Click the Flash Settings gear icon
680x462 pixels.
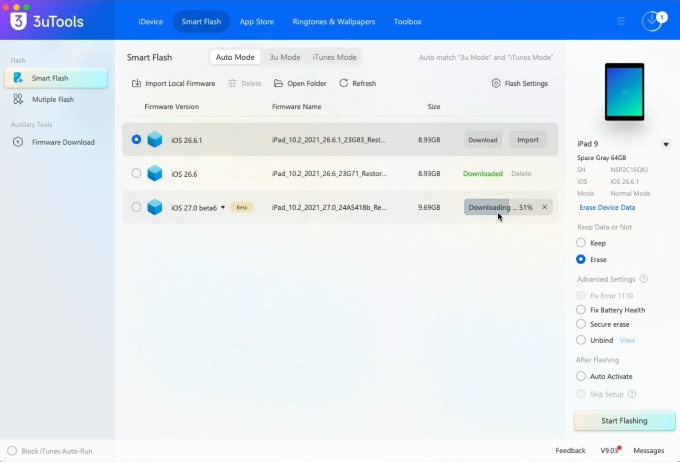[496, 83]
